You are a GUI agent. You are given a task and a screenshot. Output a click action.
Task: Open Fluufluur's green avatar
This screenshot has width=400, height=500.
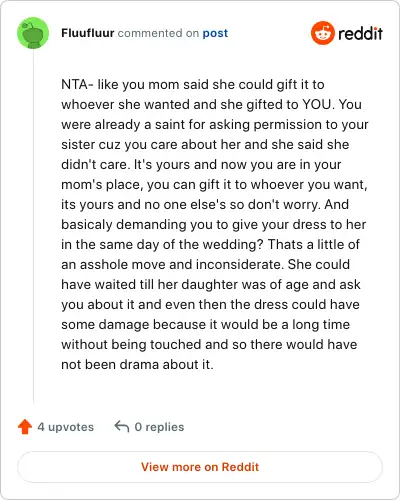tap(33, 33)
